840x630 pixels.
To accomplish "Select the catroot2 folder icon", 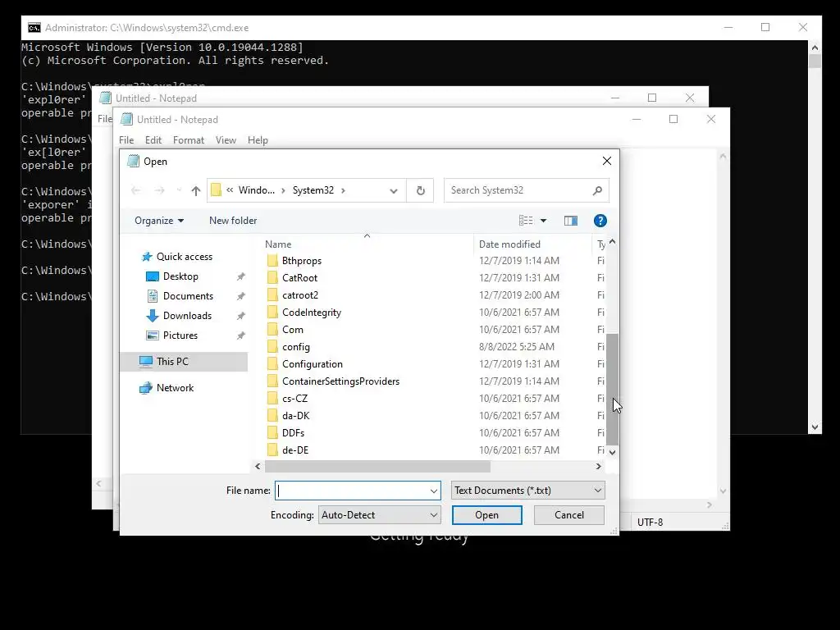I will [272, 295].
